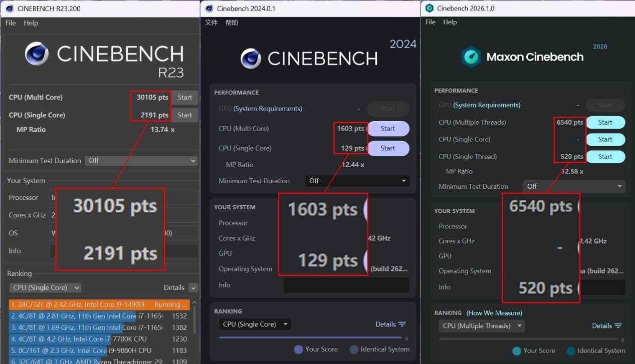The image size is (635, 364).
Task: Click R23 ranking list scroll-up arrow
Action: point(194,303)
